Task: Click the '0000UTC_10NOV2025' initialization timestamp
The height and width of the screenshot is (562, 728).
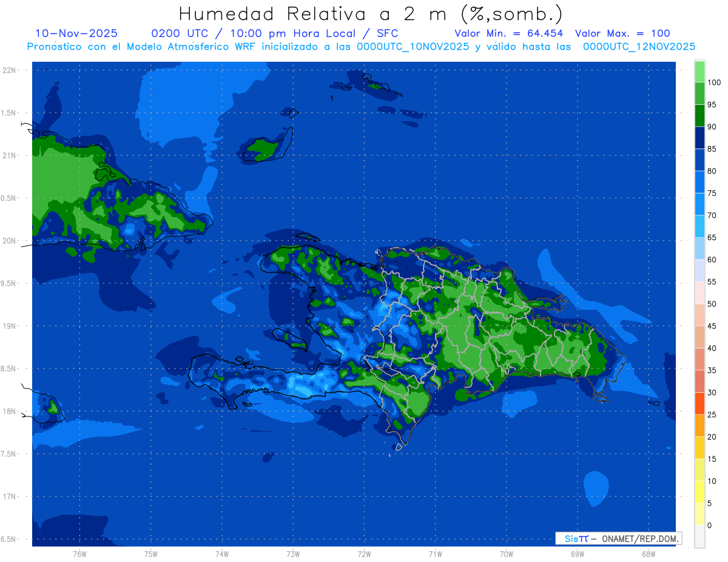Action: [413, 47]
